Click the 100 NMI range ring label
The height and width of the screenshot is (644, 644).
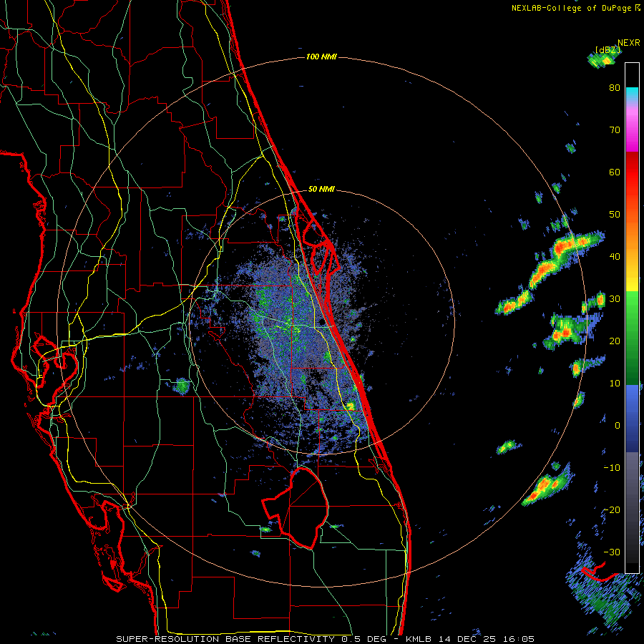click(x=321, y=57)
